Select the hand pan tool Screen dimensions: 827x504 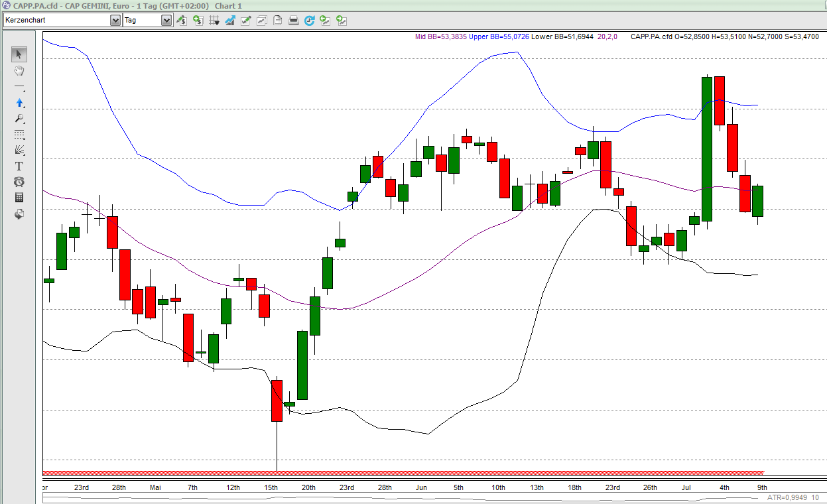(x=19, y=70)
